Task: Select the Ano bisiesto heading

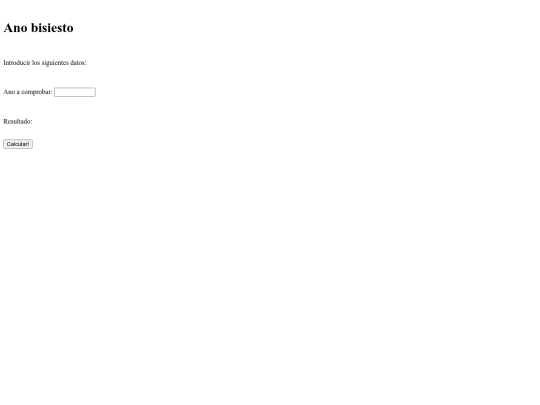Action: coord(38,28)
